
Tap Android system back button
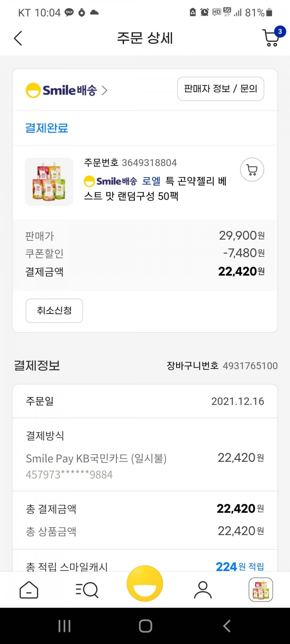click(227, 626)
